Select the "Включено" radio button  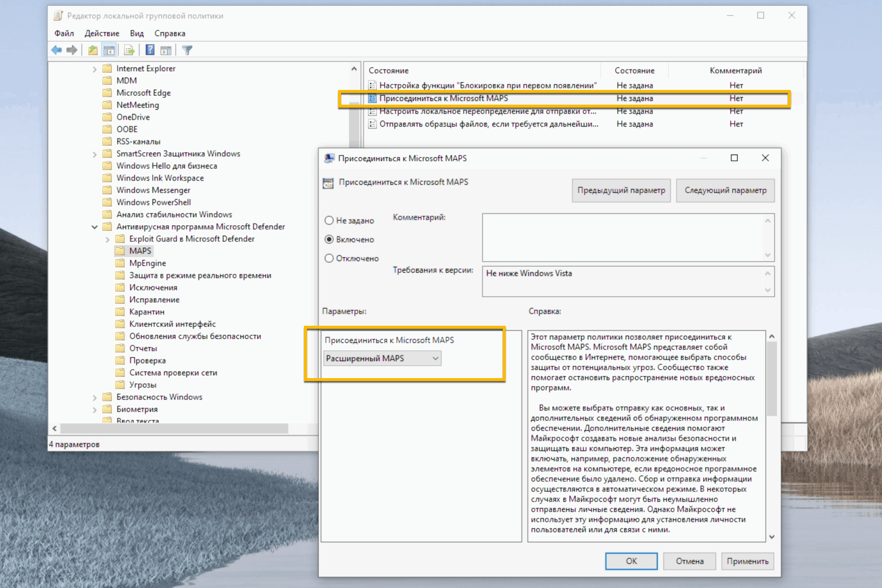329,239
